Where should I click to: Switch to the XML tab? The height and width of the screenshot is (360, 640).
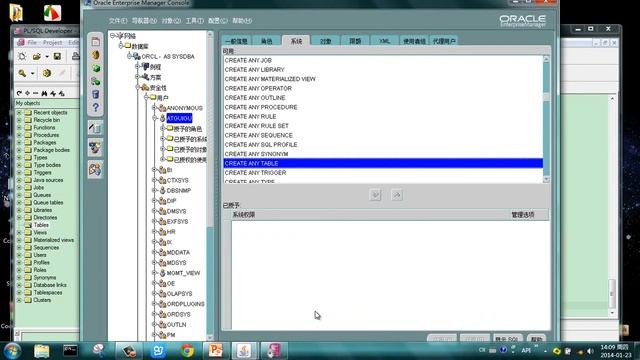tap(384, 41)
